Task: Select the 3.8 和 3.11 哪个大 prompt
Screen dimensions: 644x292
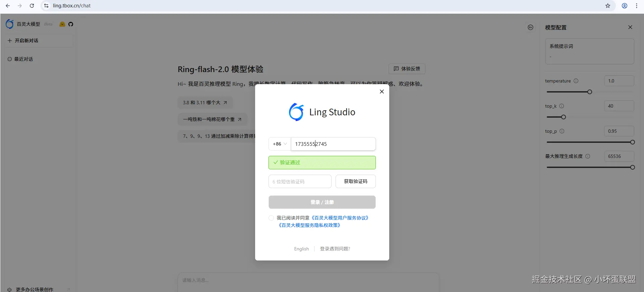Action: [205, 103]
